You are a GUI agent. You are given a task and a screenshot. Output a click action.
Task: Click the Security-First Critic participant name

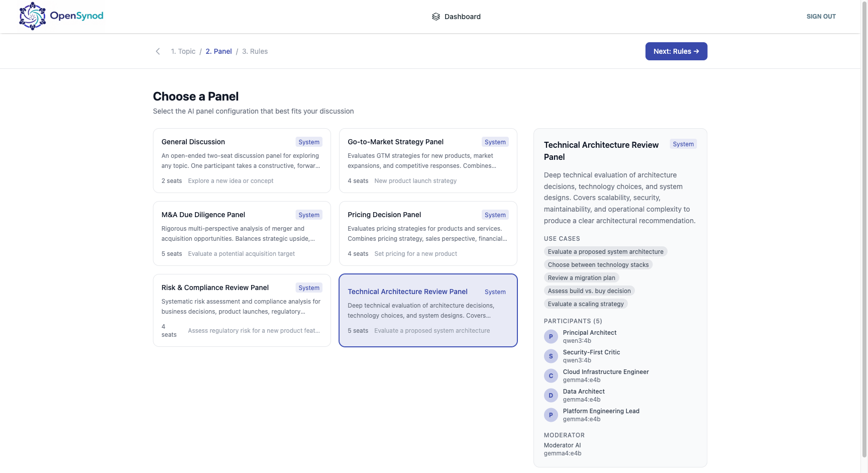(591, 352)
